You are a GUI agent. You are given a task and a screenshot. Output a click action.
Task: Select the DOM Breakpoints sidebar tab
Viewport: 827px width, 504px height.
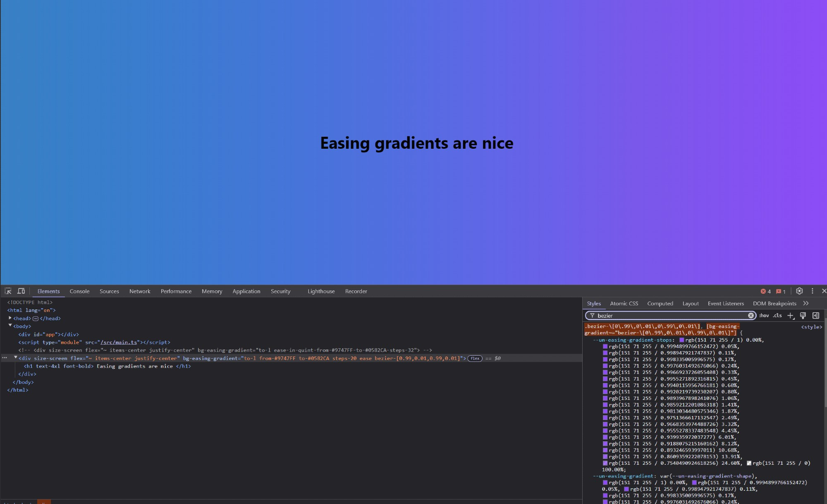point(774,303)
